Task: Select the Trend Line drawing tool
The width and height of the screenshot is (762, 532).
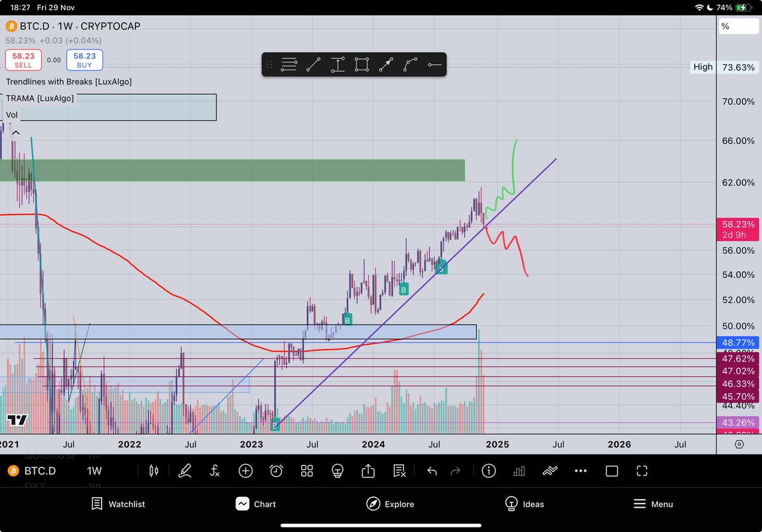Action: coord(313,64)
